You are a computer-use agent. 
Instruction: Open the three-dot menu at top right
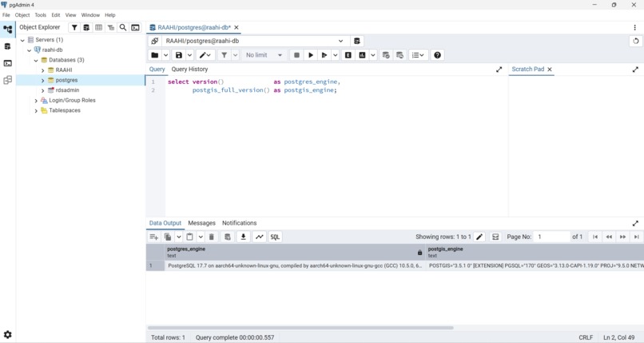point(634,27)
